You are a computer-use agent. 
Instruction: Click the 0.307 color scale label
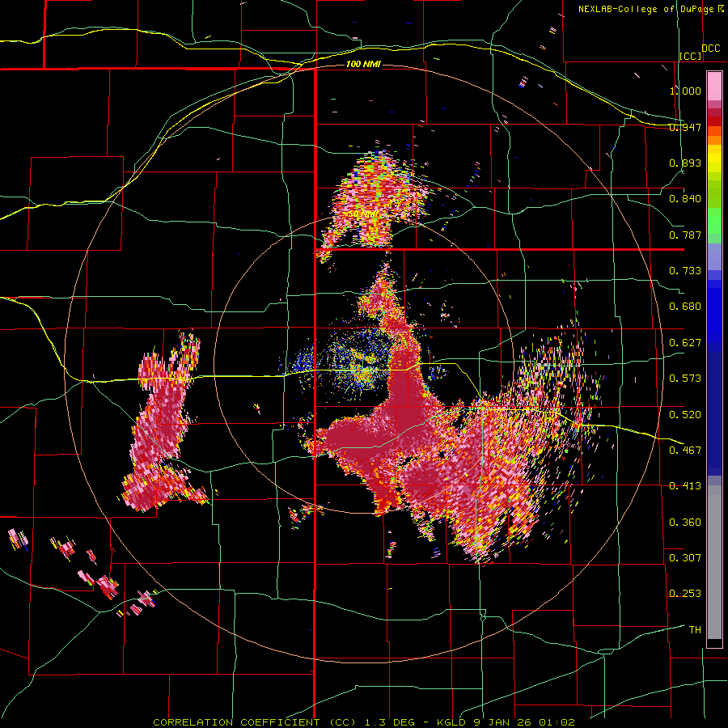coord(685,558)
